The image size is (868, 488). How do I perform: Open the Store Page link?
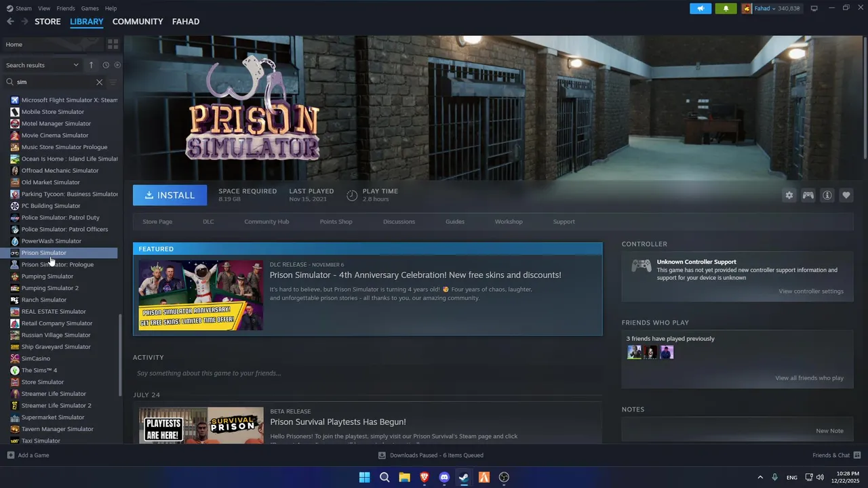157,222
